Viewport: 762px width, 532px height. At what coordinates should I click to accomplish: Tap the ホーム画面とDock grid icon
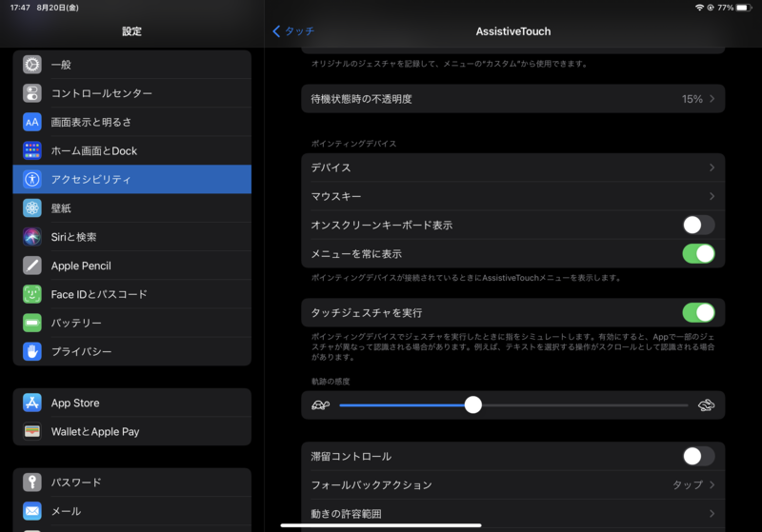[32, 150]
